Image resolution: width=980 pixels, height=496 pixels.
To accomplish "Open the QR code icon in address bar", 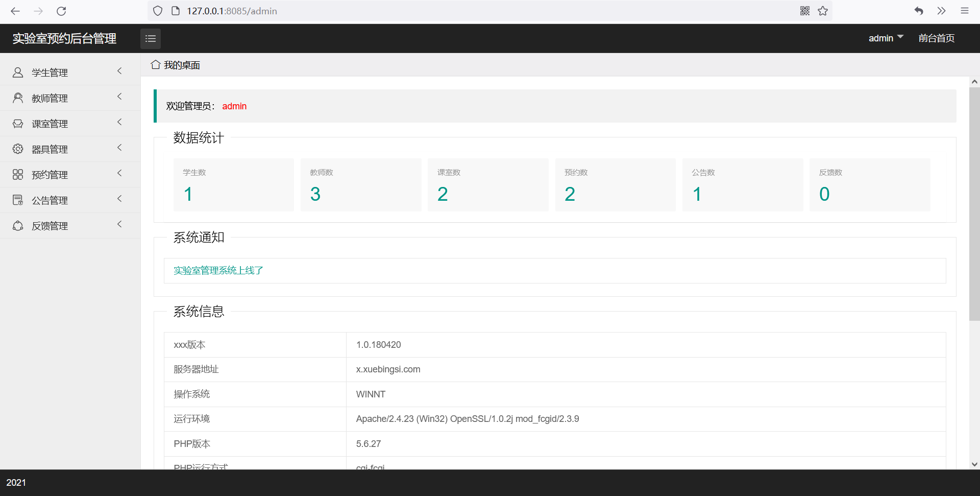I will pos(805,11).
